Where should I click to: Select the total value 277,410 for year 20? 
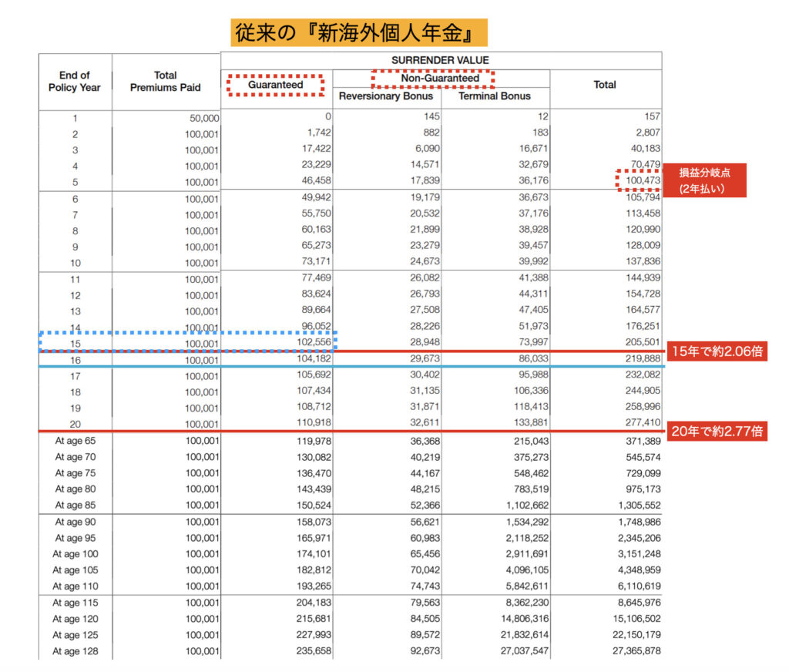(x=637, y=423)
